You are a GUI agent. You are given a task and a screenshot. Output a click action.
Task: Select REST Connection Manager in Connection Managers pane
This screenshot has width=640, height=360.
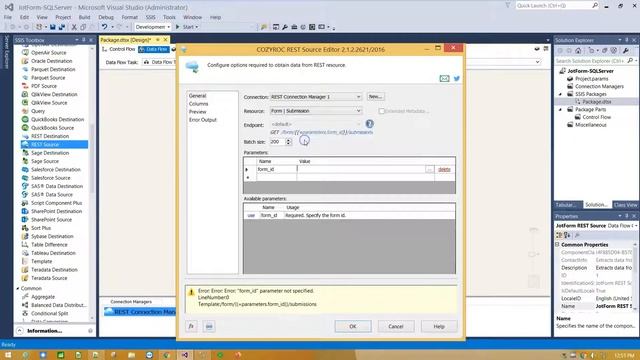(140, 312)
